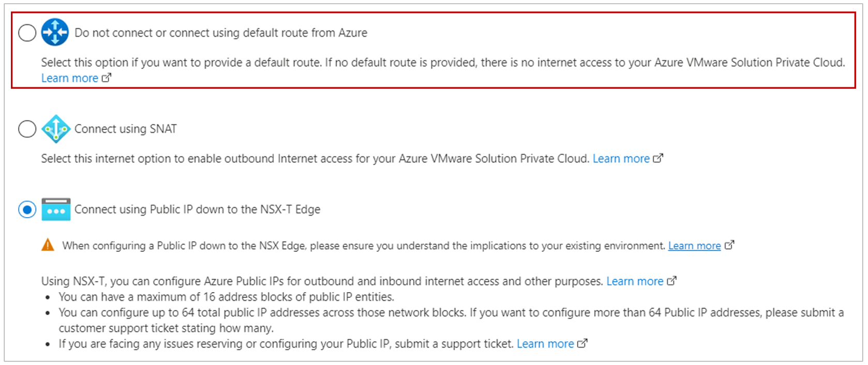Click external link icon after Azure Public IPs sentence
This screenshot has width=868, height=365.
pos(671,281)
